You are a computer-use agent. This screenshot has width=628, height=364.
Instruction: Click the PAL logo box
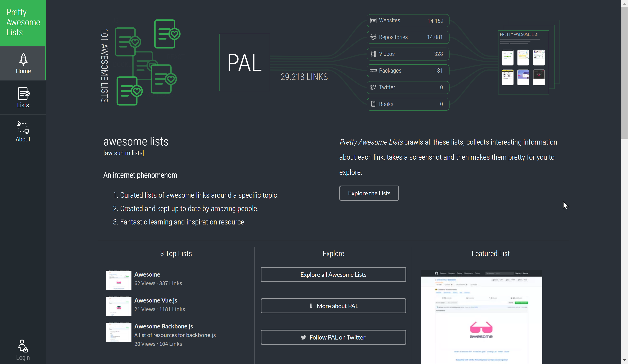tap(244, 62)
